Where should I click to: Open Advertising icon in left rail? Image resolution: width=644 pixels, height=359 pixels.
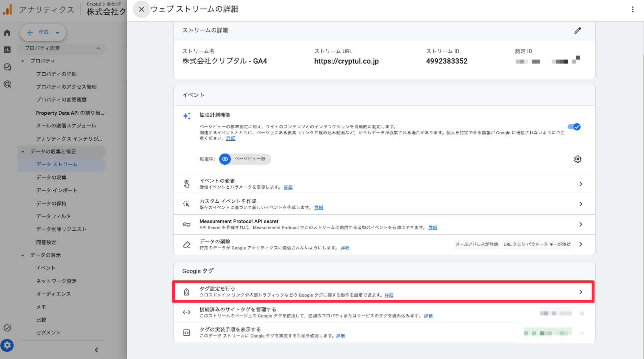pos(7,84)
